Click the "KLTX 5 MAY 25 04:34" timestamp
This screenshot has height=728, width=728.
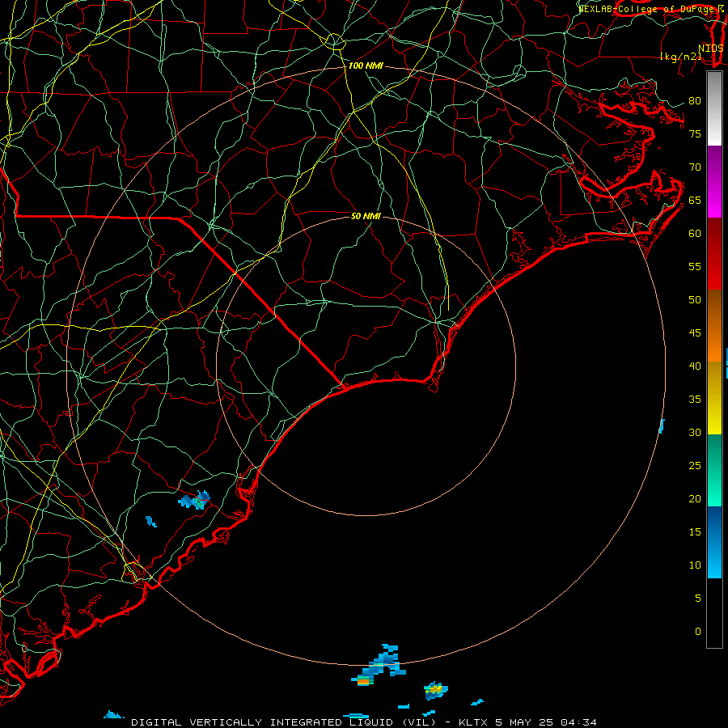527,722
